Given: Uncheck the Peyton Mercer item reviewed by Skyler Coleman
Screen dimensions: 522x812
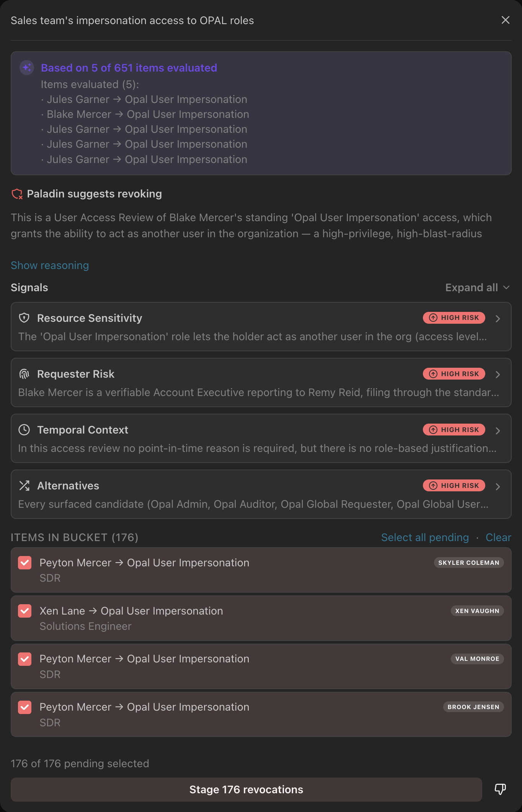Looking at the screenshot, I should [x=25, y=563].
